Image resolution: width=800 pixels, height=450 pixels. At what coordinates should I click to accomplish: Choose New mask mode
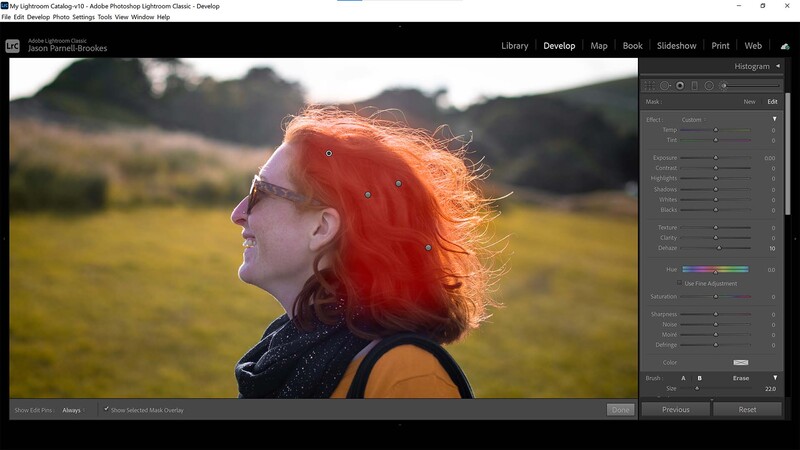(749, 102)
